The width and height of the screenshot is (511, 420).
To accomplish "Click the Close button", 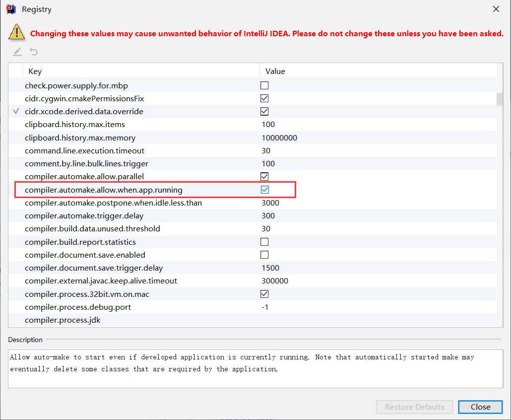I will pyautogui.click(x=480, y=407).
